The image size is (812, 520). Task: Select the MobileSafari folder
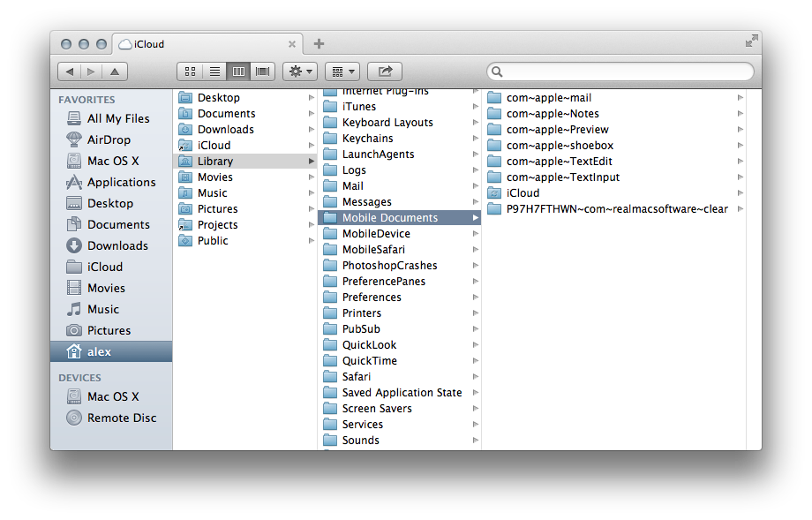pyautogui.click(x=399, y=250)
